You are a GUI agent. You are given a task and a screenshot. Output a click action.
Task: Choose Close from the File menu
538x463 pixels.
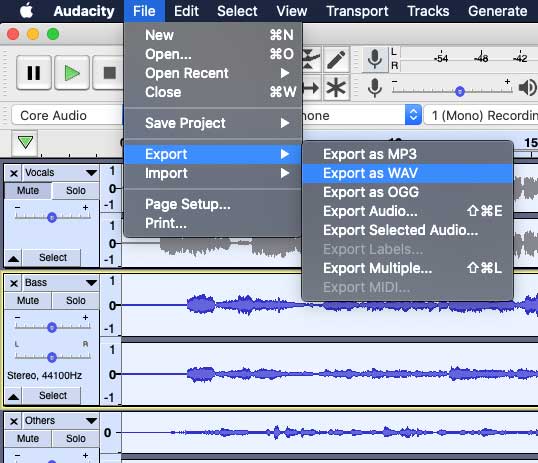[213, 92]
